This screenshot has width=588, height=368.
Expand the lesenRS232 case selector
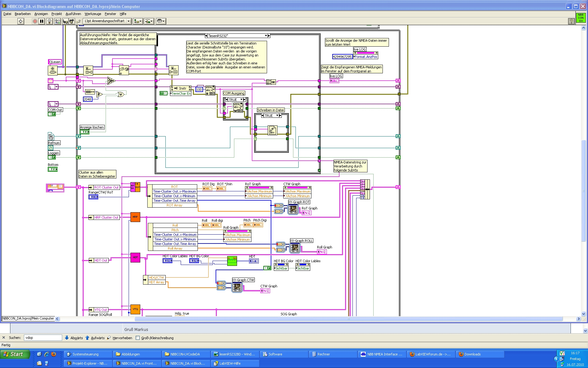click(x=266, y=36)
